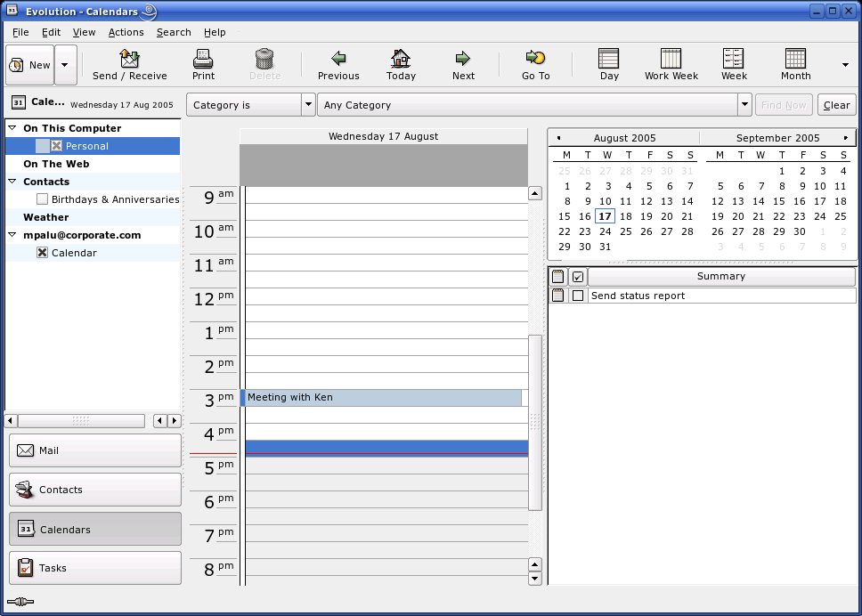862x616 pixels.
Task: Open the Actions menu
Action: (126, 32)
